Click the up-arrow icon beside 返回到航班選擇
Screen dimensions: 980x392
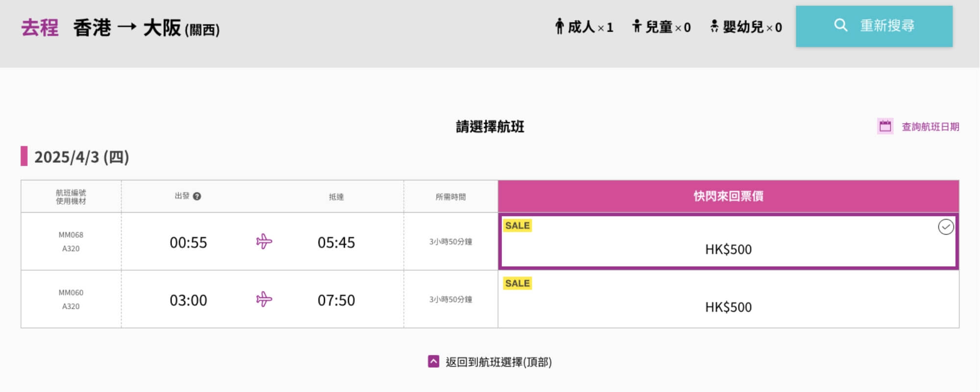click(434, 362)
